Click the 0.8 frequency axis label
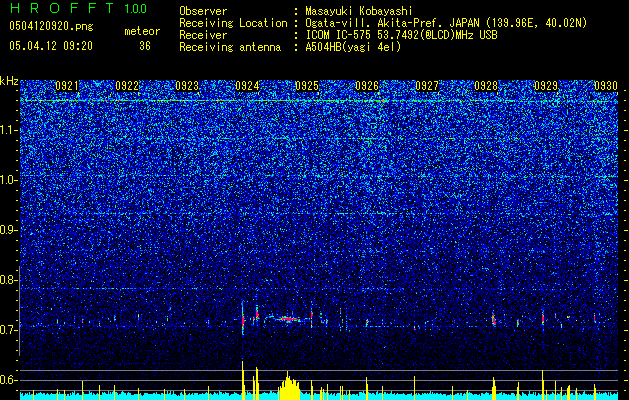Screen dimensions: 629x400 [9, 280]
